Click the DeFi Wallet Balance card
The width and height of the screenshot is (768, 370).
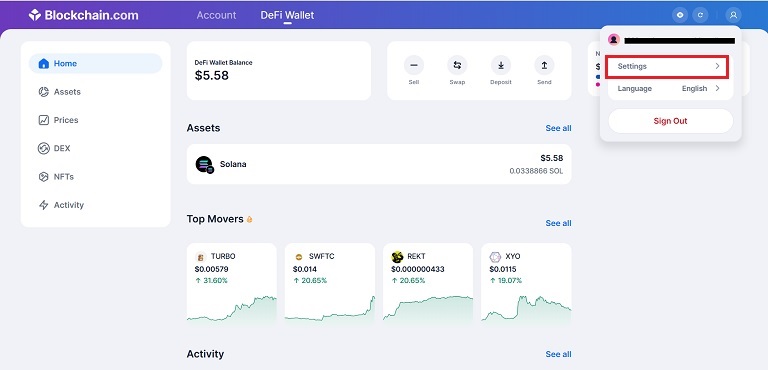click(279, 71)
